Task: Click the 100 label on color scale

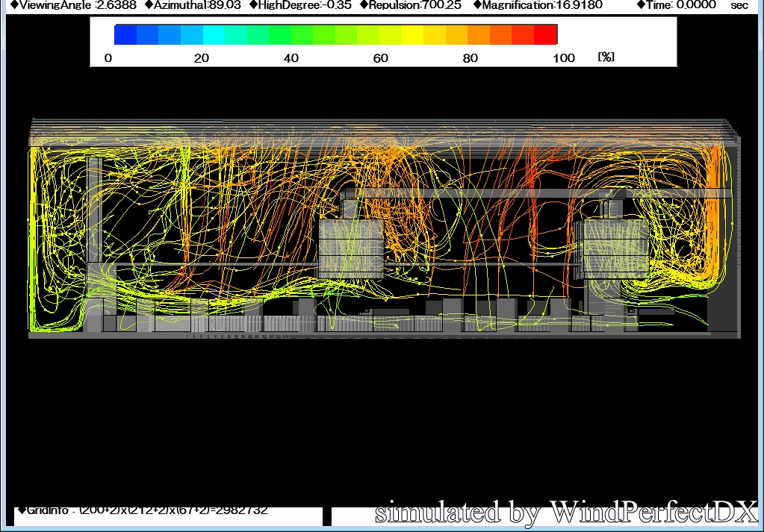Action: pos(564,58)
